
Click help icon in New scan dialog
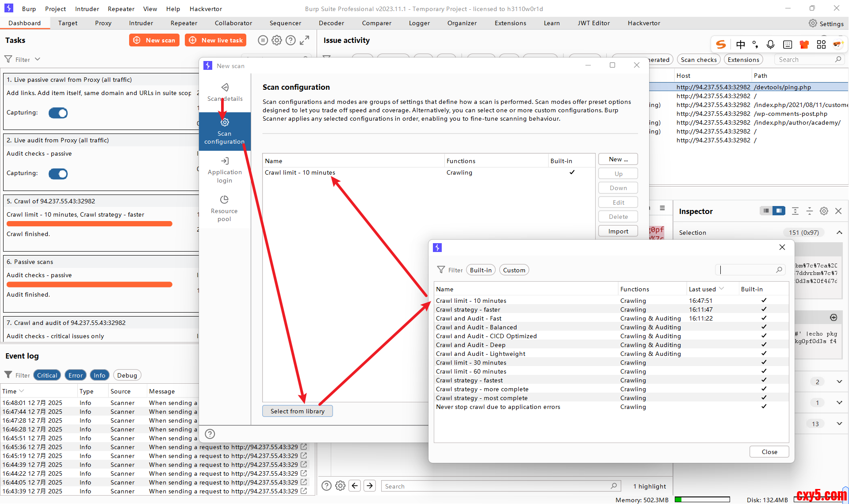click(x=210, y=434)
